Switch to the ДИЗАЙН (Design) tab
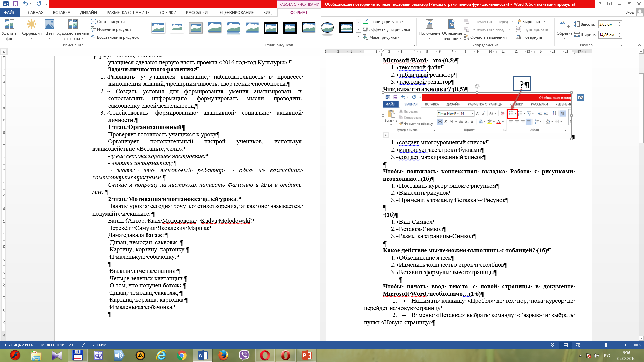The width and height of the screenshot is (644, 362). click(89, 13)
